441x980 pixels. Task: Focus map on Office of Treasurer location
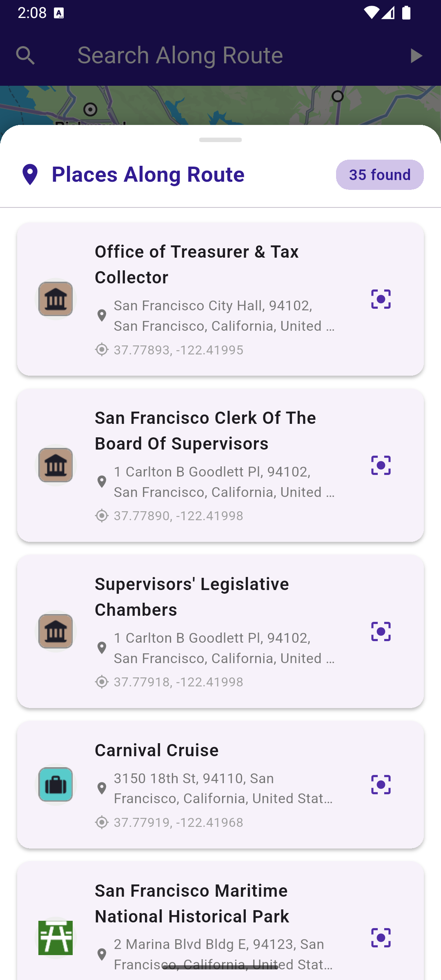click(381, 299)
